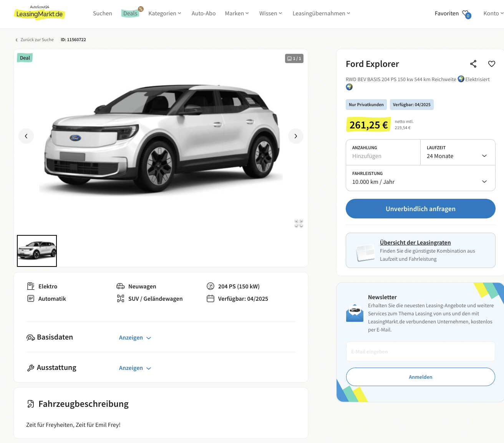Viewport: 504px width, 443px height.
Task: Click the 204 PS speedometer icon
Action: tap(211, 286)
